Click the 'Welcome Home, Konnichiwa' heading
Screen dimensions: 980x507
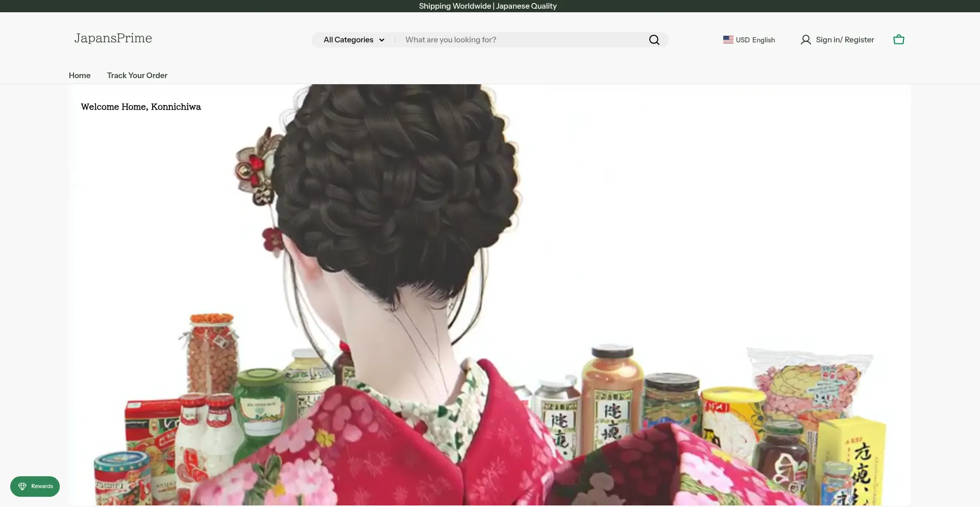tap(141, 107)
